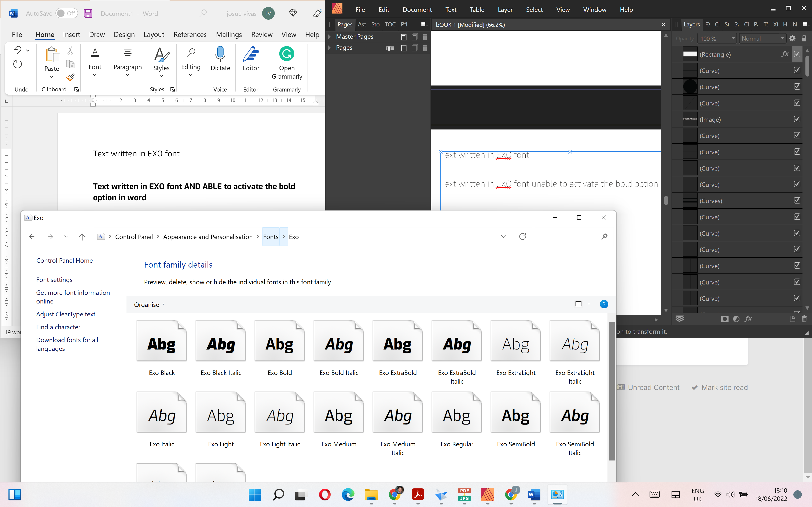812x507 pixels.
Task: Click Download fonts for all languages link
Action: click(67, 344)
